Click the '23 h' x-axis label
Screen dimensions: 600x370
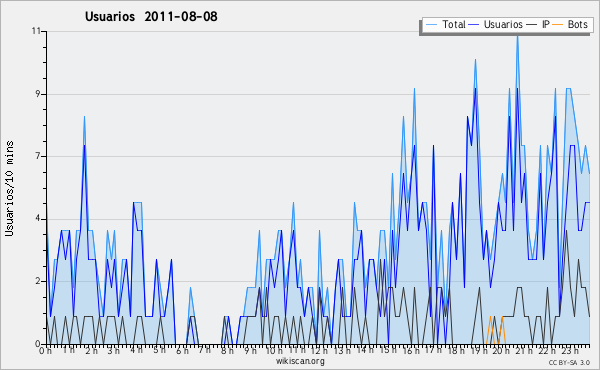(x=570, y=351)
